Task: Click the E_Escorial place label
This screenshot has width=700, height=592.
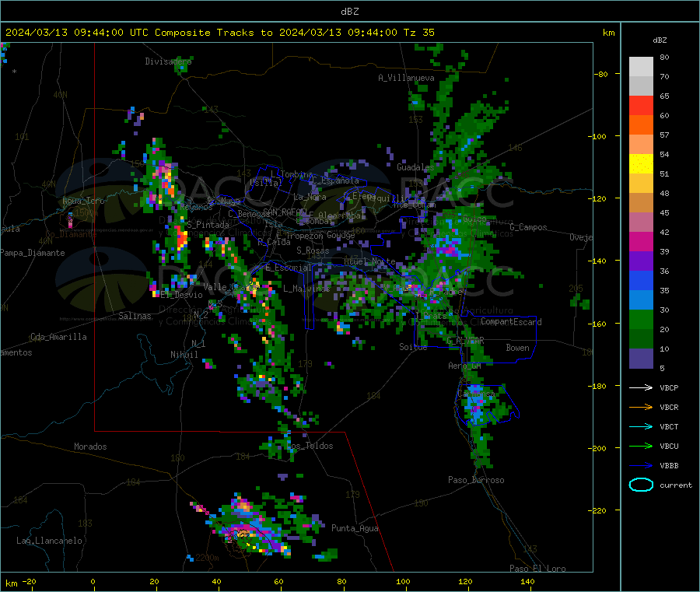Action: [289, 268]
